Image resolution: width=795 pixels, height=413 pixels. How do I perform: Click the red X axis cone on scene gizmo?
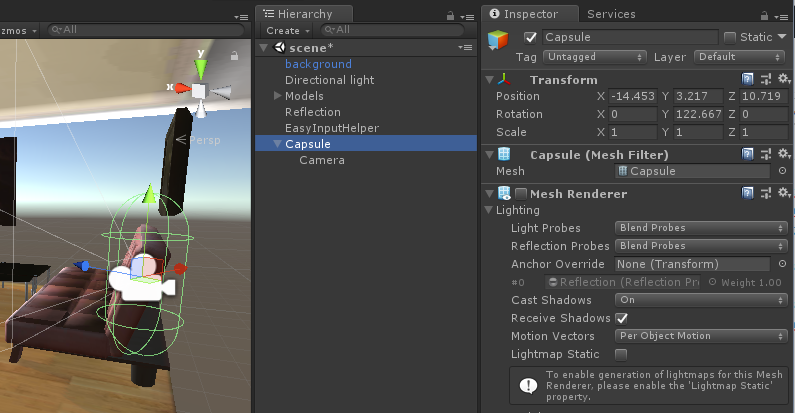181,90
